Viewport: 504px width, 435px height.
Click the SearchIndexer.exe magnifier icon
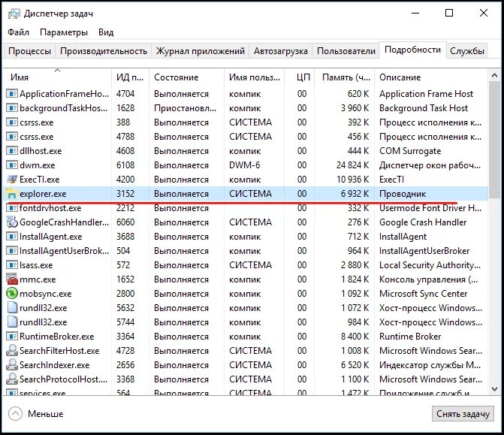12,364
